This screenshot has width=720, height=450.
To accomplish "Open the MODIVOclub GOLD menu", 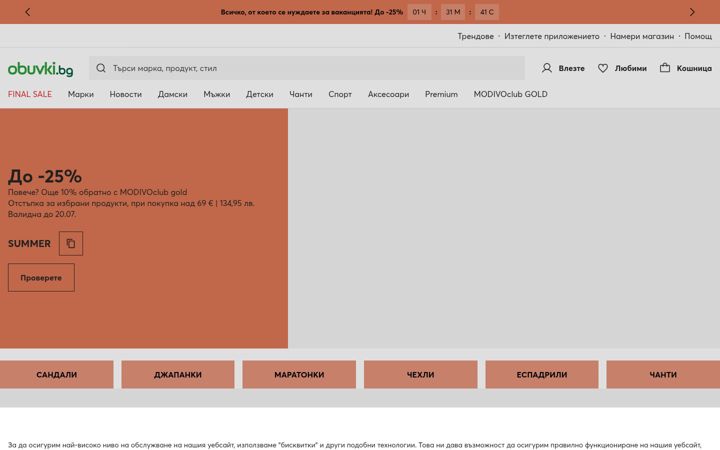I will point(510,94).
